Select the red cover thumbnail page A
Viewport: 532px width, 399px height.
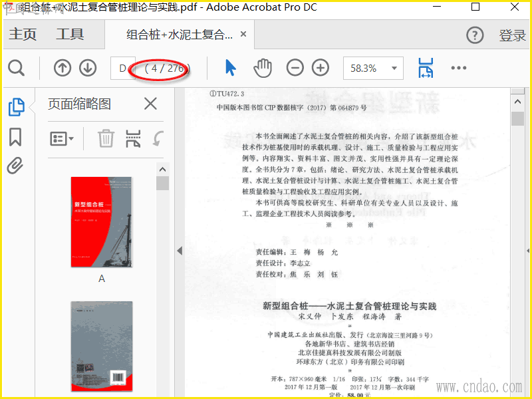(x=102, y=222)
